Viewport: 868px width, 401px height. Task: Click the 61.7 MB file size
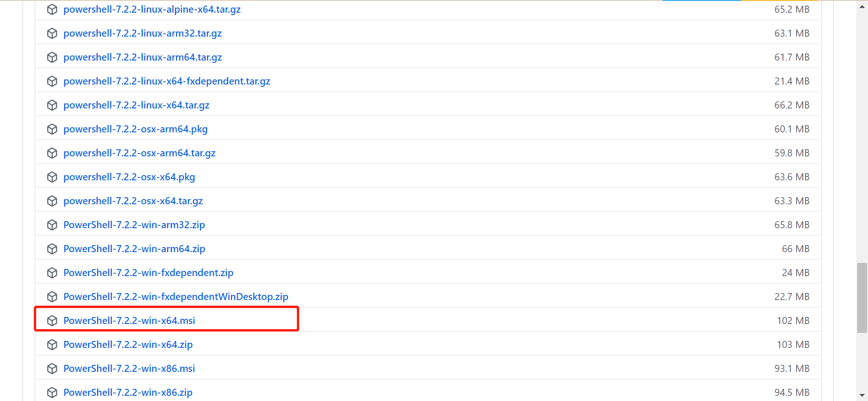792,57
